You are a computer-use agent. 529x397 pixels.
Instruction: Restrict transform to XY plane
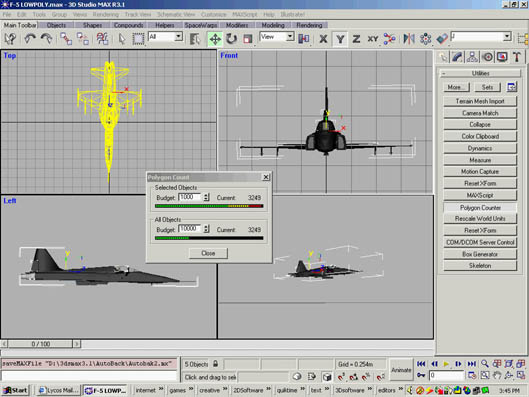pyautogui.click(x=373, y=39)
